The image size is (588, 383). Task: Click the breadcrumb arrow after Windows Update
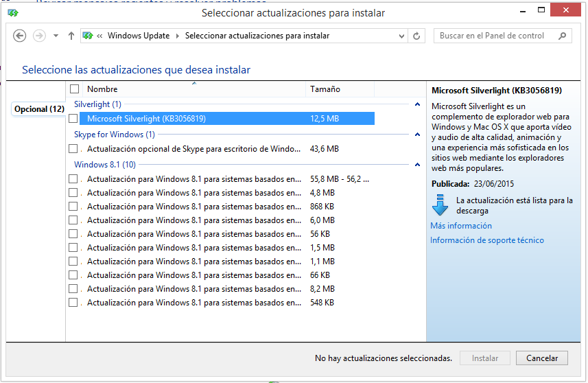[178, 36]
